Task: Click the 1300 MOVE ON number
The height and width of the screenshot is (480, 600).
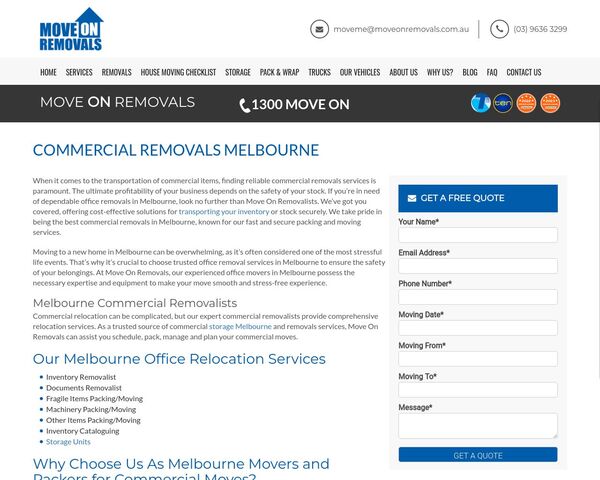Action: click(300, 104)
